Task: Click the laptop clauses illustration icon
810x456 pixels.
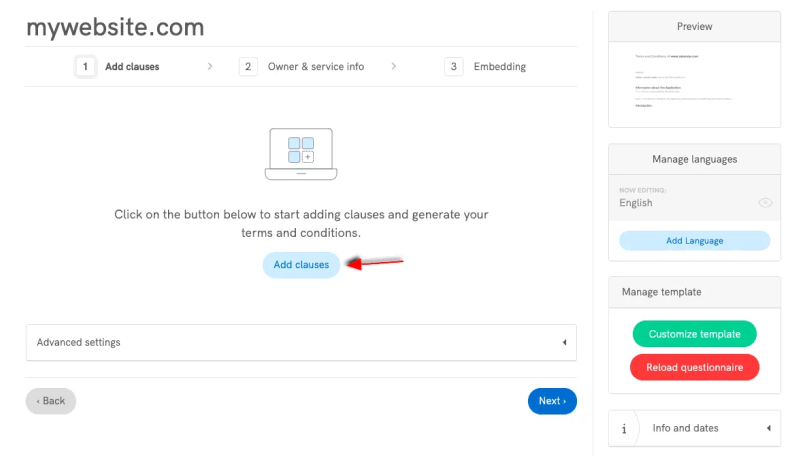Action: [301, 154]
